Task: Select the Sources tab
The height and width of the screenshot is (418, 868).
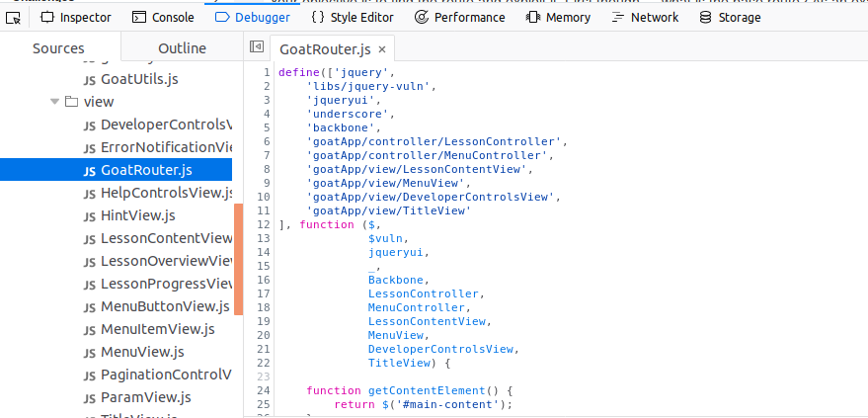Action: point(58,48)
